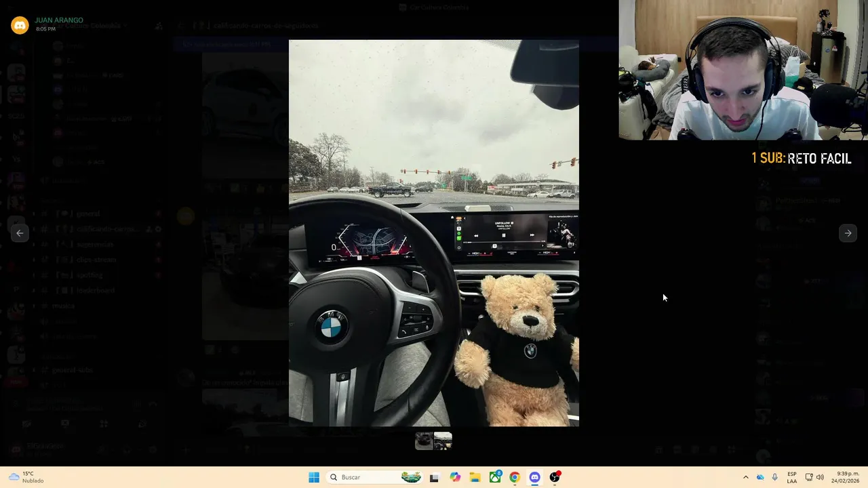The height and width of the screenshot is (488, 868).
Task: Open the JUAN ARANGO username link
Action: [59, 20]
